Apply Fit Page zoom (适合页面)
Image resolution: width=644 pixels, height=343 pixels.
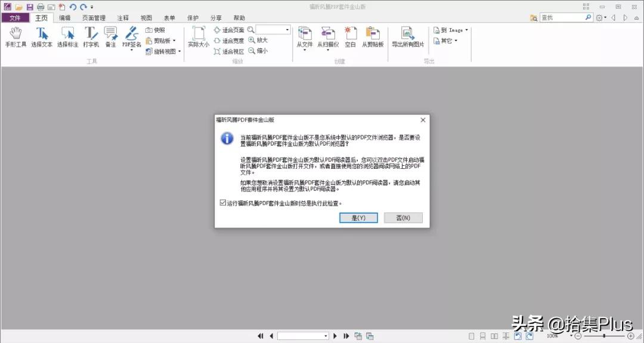pyautogui.click(x=229, y=30)
